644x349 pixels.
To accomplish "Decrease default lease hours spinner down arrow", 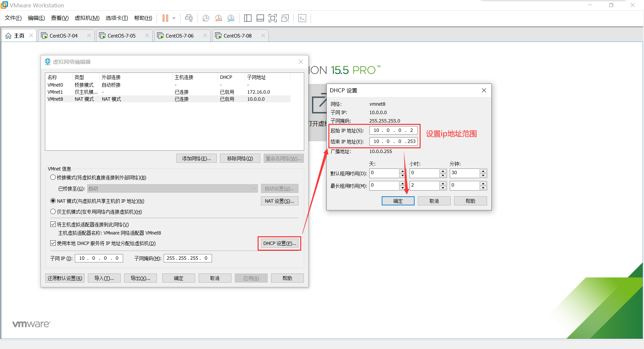I will 443,176.
